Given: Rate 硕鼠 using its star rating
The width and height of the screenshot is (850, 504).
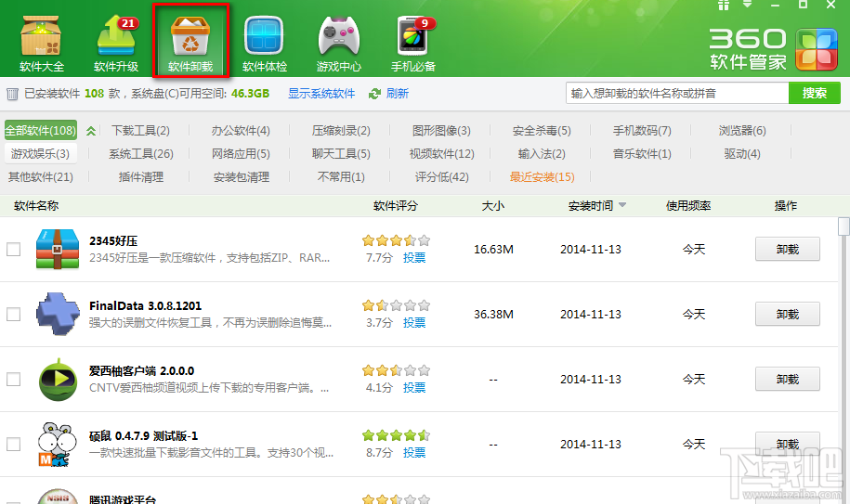Looking at the screenshot, I should 397,435.
